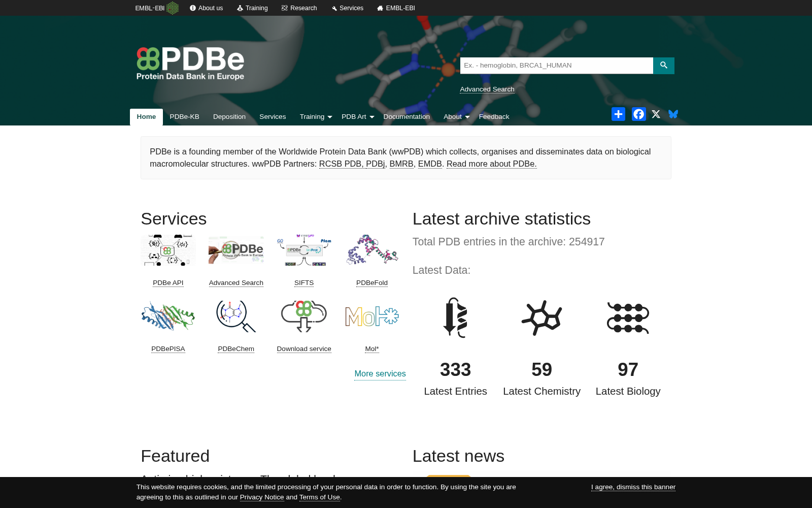Click the Advanced Search service image
This screenshot has height=508, width=812.
236,250
